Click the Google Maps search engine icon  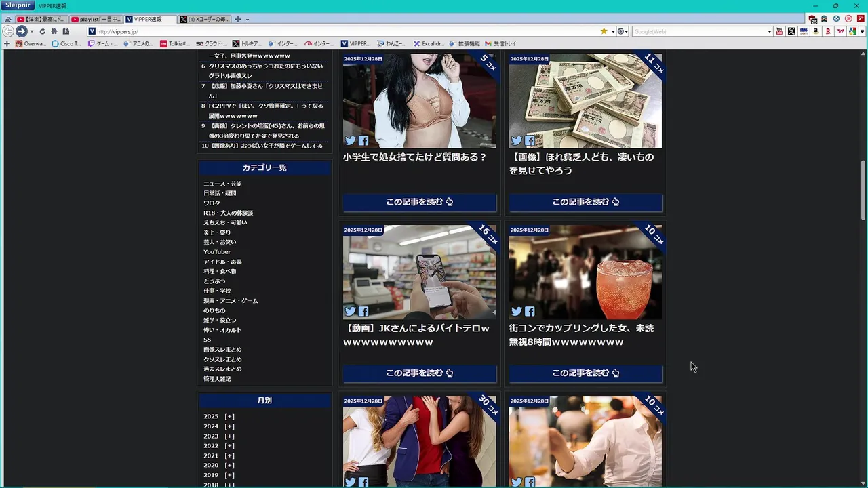point(852,31)
